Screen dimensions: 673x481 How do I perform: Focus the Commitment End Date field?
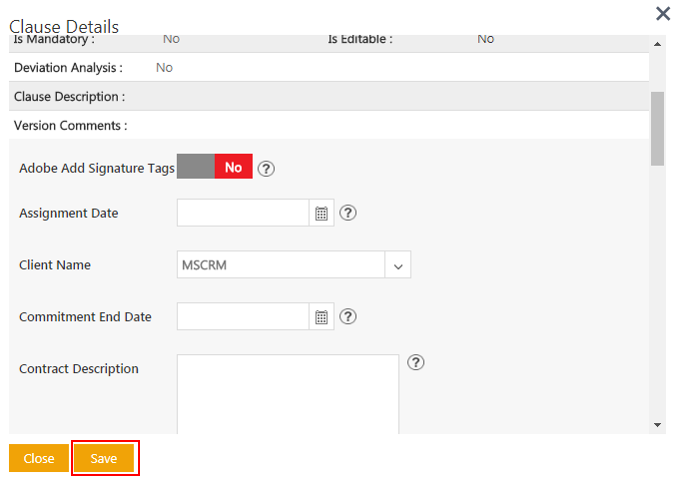243,317
